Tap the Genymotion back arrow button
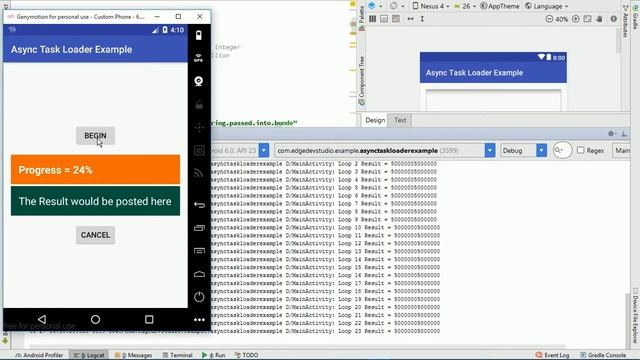Viewport: 640px width, 360px height. click(x=199, y=205)
